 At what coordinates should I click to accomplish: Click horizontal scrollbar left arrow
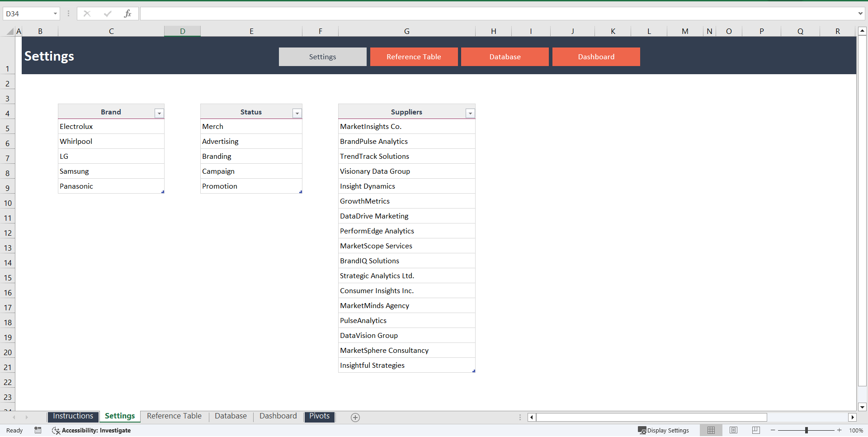pos(532,417)
